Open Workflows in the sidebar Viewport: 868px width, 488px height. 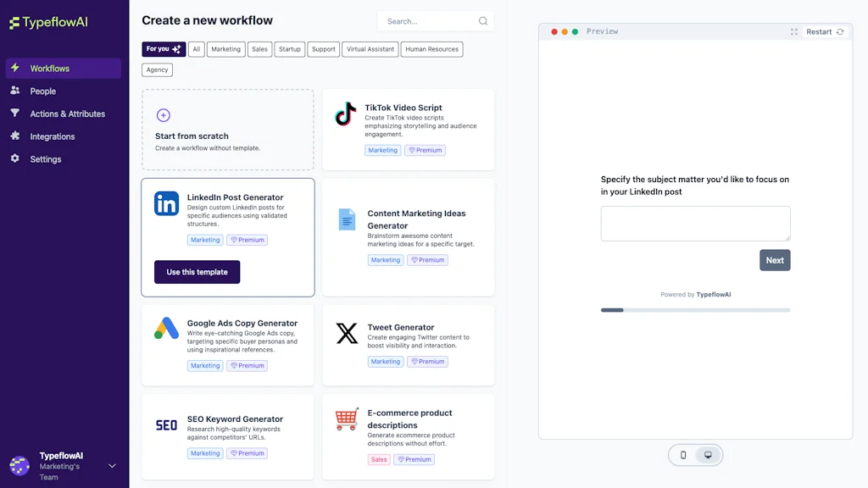[63, 69]
